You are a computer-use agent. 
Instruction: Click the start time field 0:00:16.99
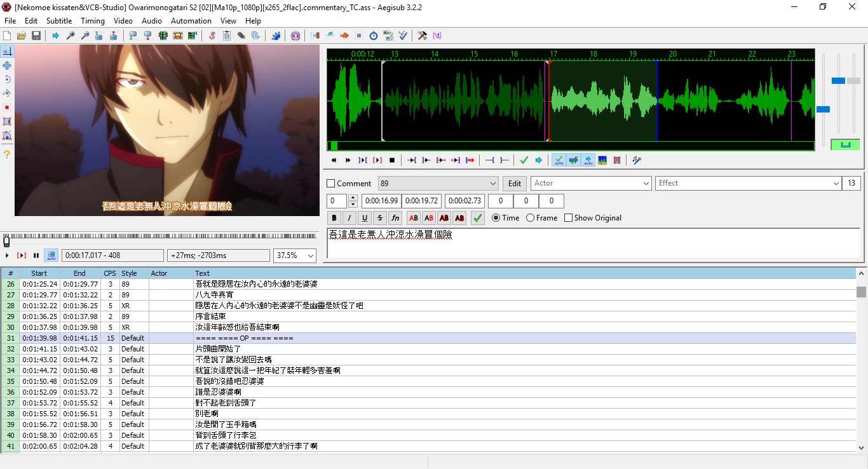pos(381,201)
